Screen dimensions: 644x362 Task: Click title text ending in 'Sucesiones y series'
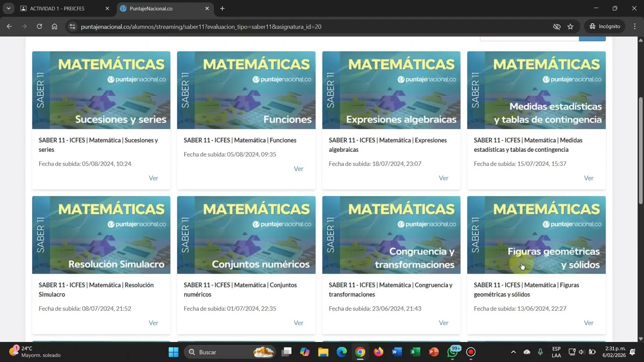99,145
